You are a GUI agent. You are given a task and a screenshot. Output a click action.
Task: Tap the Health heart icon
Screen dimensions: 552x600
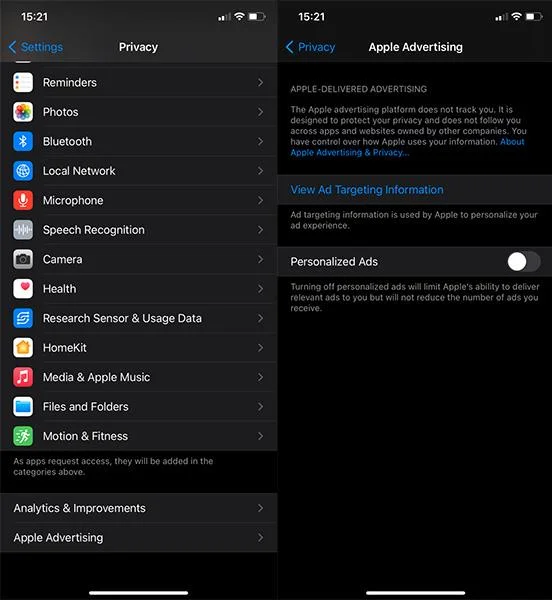pyautogui.click(x=23, y=289)
